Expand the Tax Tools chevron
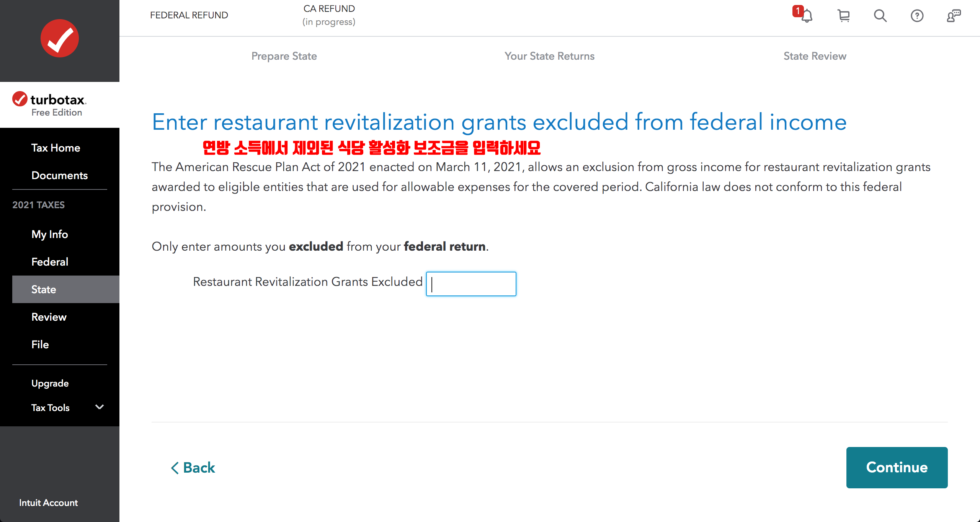This screenshot has width=980, height=522. pos(100,407)
